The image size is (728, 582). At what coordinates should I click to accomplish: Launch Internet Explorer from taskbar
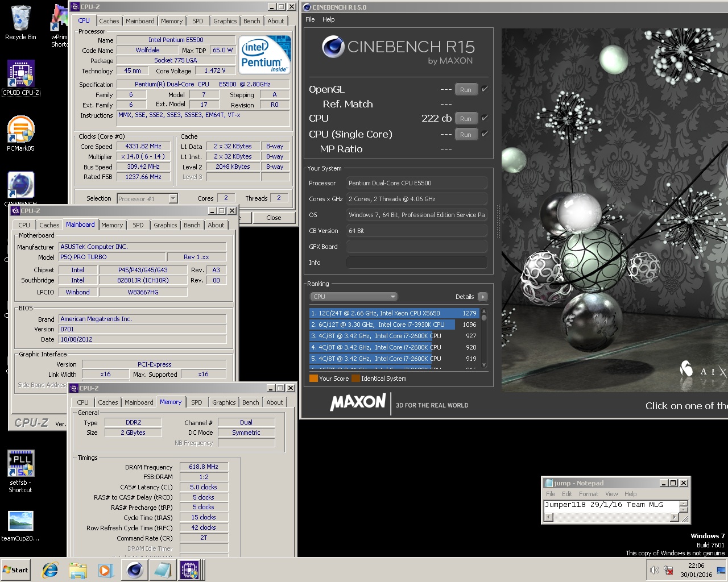point(50,570)
